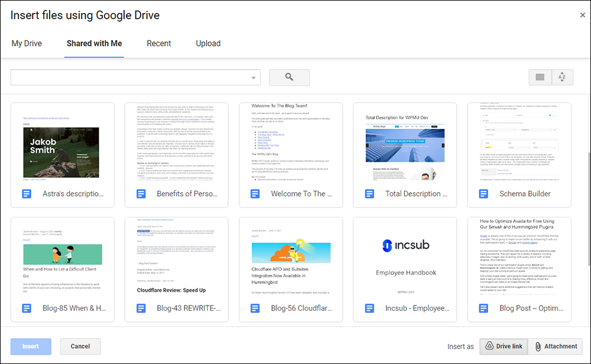Click the file name Total Description ...
Viewport: 591px width, 364px height.
pos(416,194)
